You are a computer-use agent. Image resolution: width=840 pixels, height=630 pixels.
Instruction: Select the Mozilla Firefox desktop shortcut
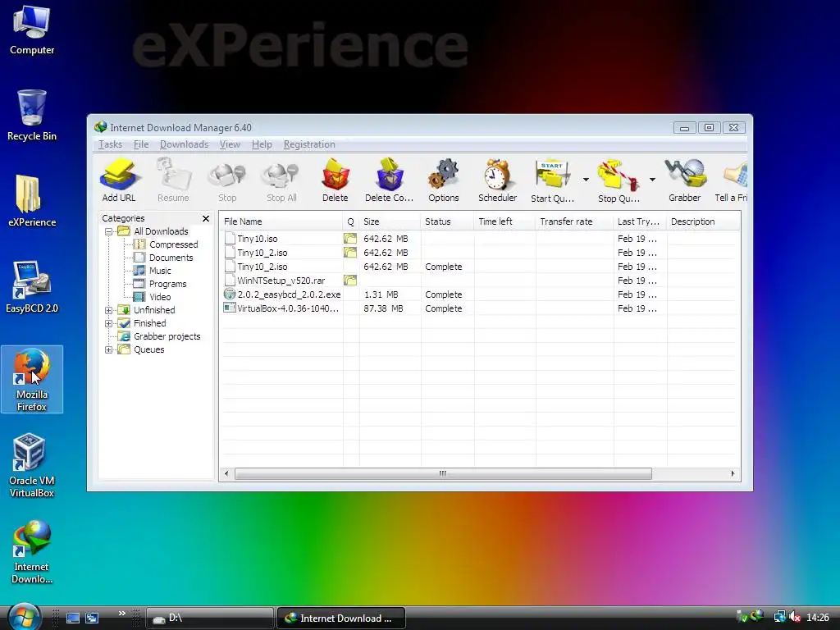click(32, 379)
